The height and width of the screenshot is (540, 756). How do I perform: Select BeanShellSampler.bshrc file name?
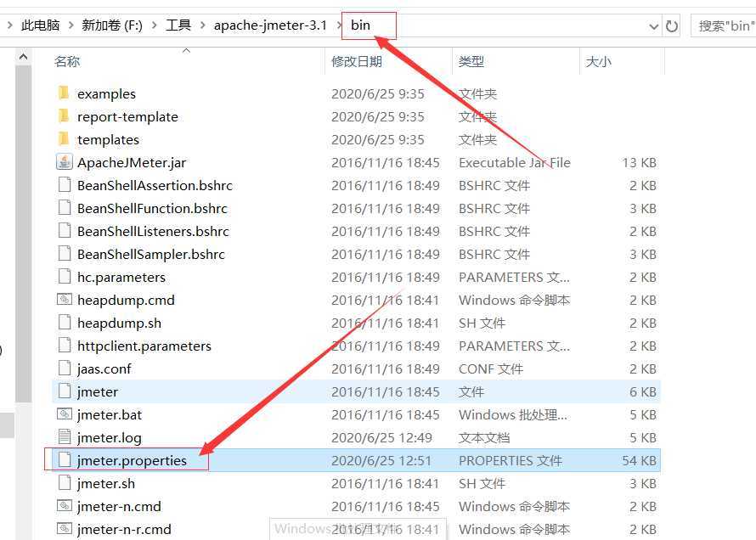[151, 255]
